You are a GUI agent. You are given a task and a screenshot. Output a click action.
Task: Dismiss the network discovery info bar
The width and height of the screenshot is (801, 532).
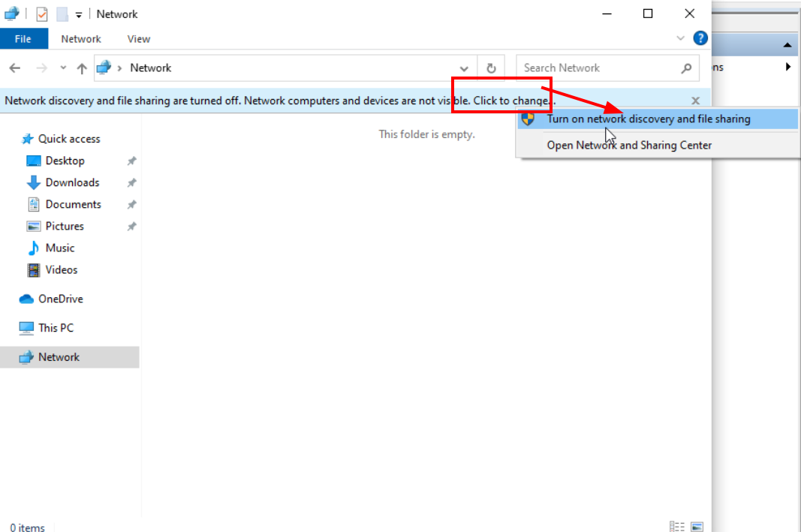695,101
